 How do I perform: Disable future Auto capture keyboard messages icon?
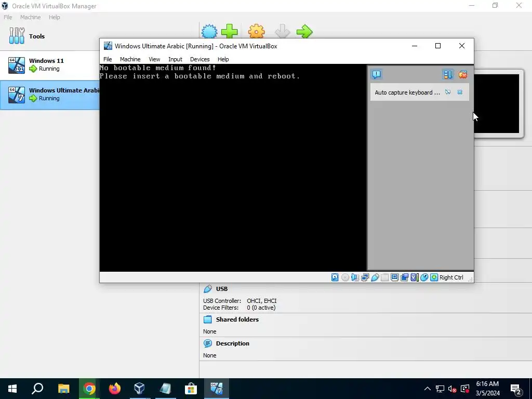click(x=448, y=92)
